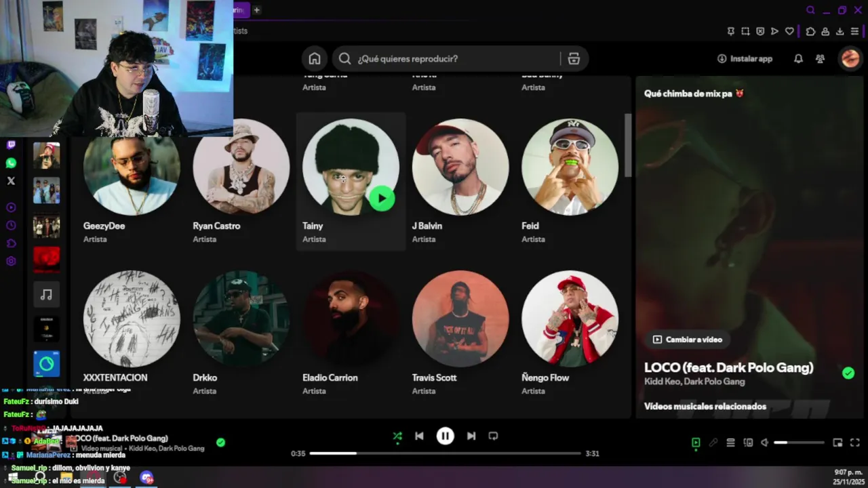Open WhatsApp in the browser sidebar
Screen dimensions: 868x488
tap(11, 163)
